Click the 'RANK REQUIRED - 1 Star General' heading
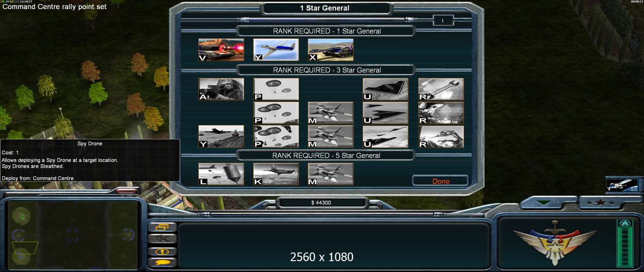The height and width of the screenshot is (272, 644). (327, 31)
